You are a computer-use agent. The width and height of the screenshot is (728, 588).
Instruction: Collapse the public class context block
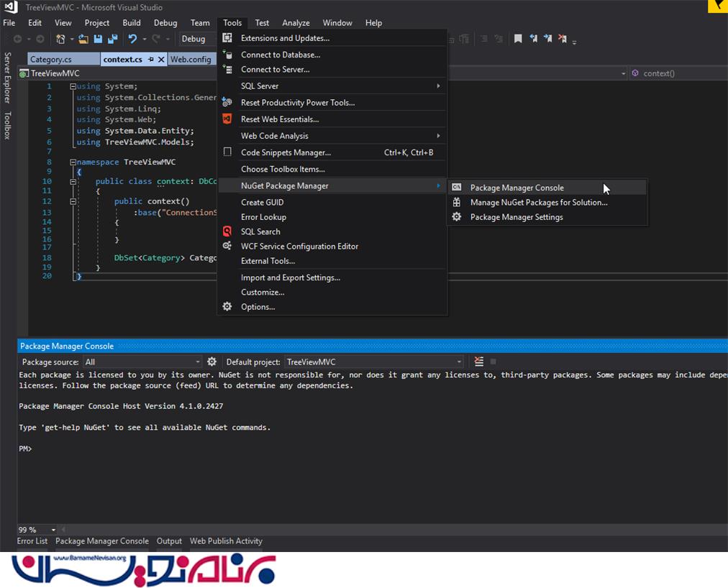[73, 181]
